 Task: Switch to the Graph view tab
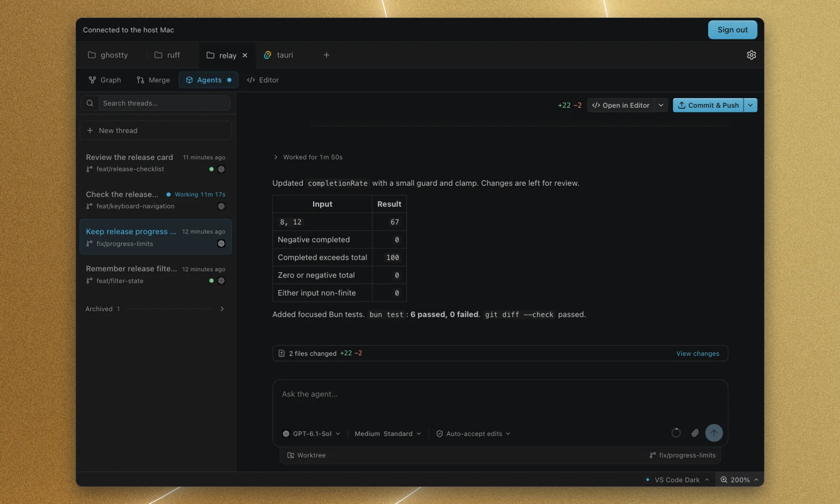click(105, 80)
